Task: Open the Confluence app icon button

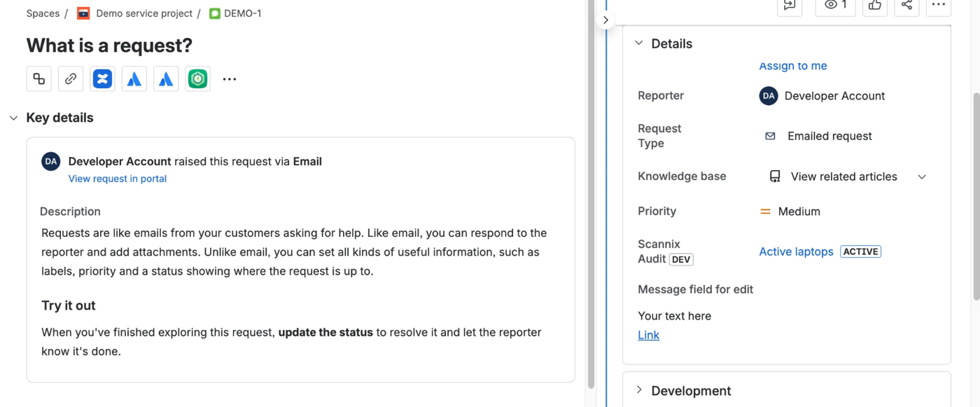Action: tap(103, 79)
